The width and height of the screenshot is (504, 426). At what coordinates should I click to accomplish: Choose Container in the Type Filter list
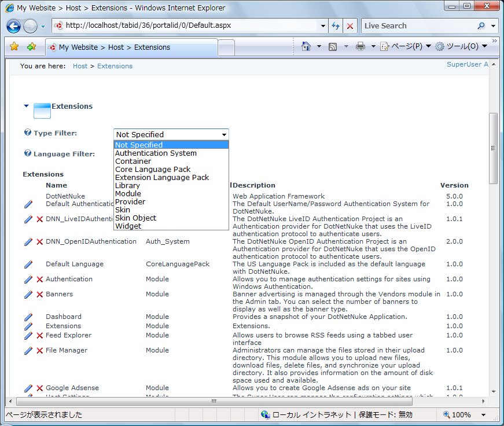pyautogui.click(x=171, y=161)
